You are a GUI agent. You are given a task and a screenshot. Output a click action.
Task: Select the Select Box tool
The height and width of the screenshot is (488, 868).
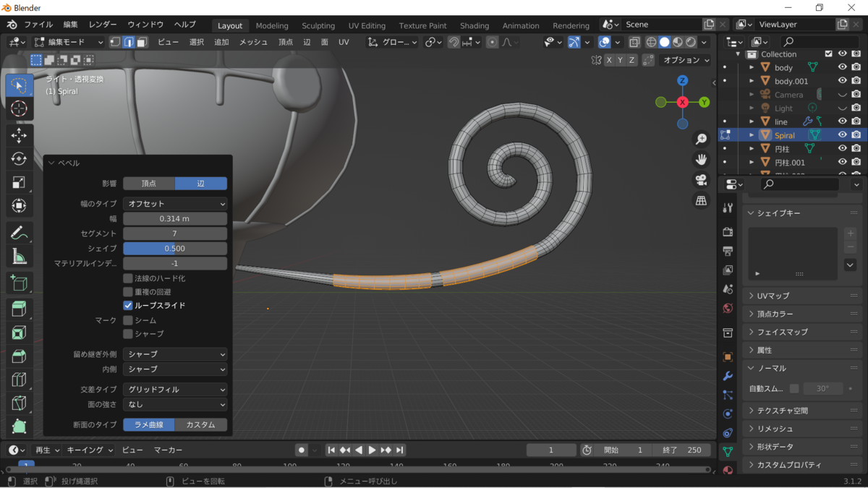20,85
